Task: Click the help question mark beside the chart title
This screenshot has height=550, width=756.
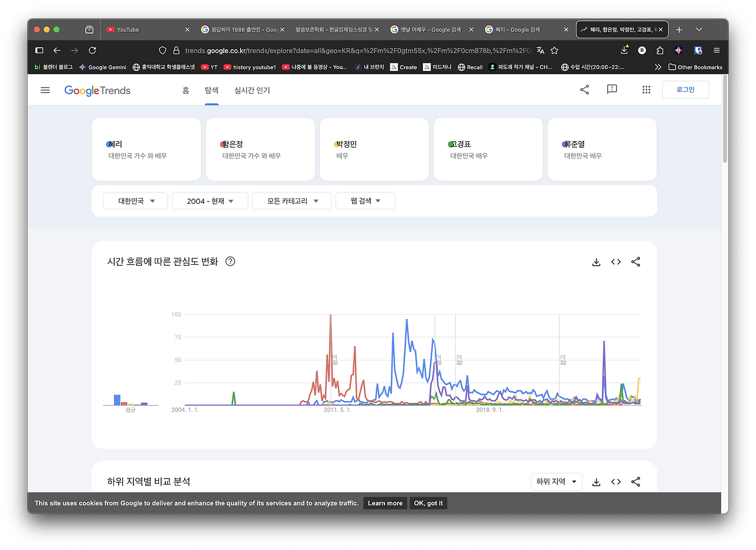Action: click(x=230, y=261)
